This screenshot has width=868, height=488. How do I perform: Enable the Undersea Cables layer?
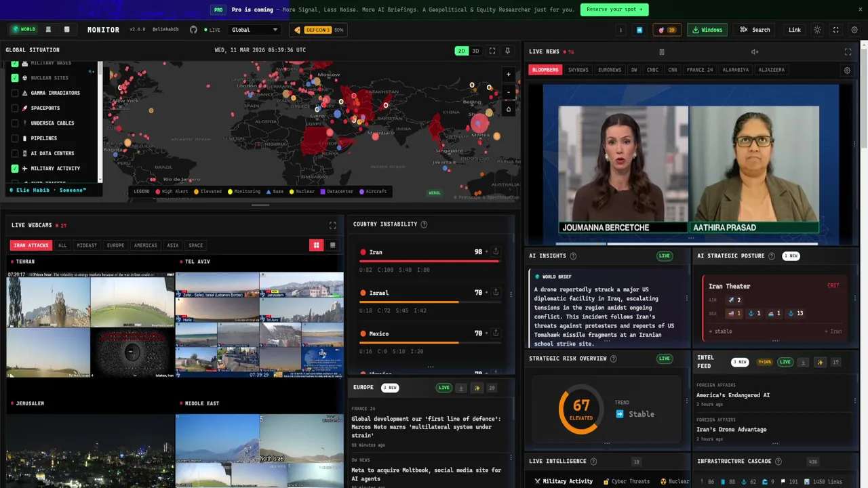coord(15,123)
